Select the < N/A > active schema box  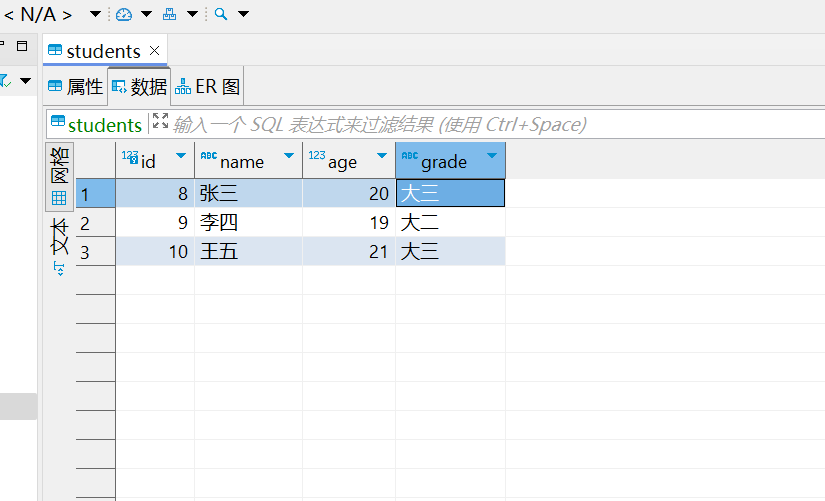38,14
